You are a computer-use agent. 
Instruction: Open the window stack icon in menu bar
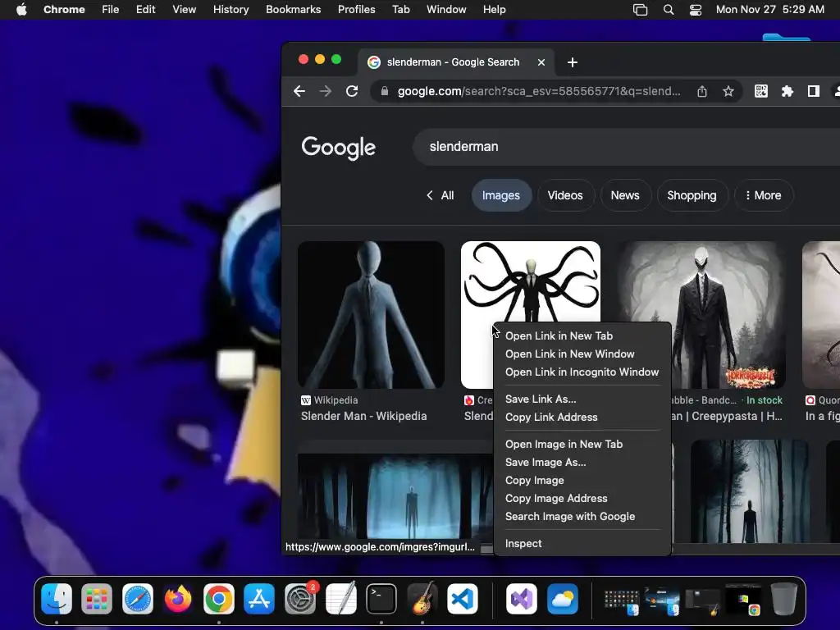(x=640, y=10)
